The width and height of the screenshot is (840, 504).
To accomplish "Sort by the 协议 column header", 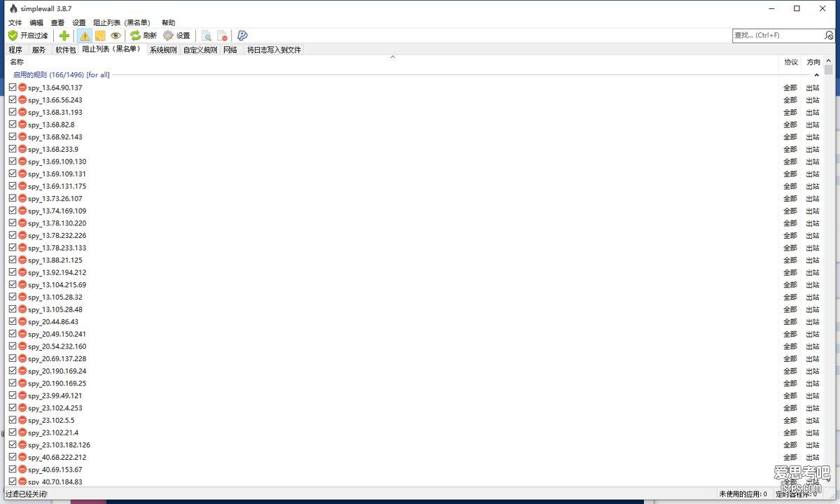I will pyautogui.click(x=791, y=62).
